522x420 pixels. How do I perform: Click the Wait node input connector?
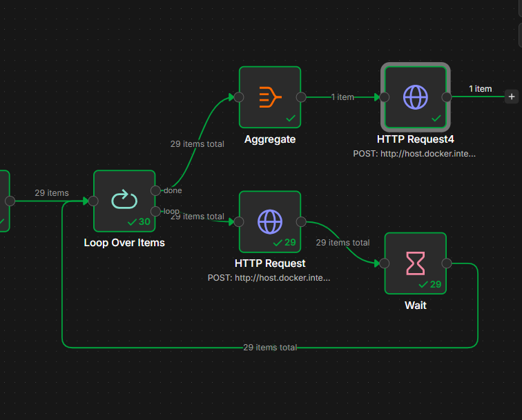coord(384,263)
